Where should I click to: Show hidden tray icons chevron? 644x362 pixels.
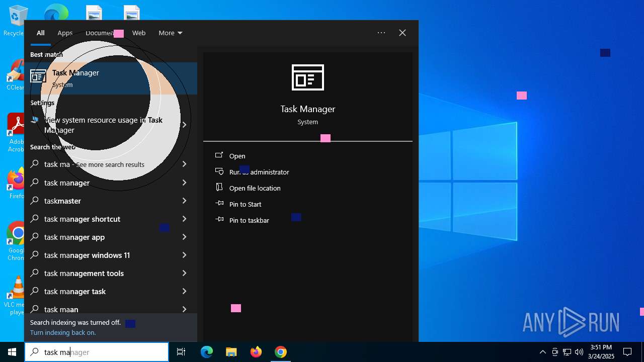coord(542,352)
